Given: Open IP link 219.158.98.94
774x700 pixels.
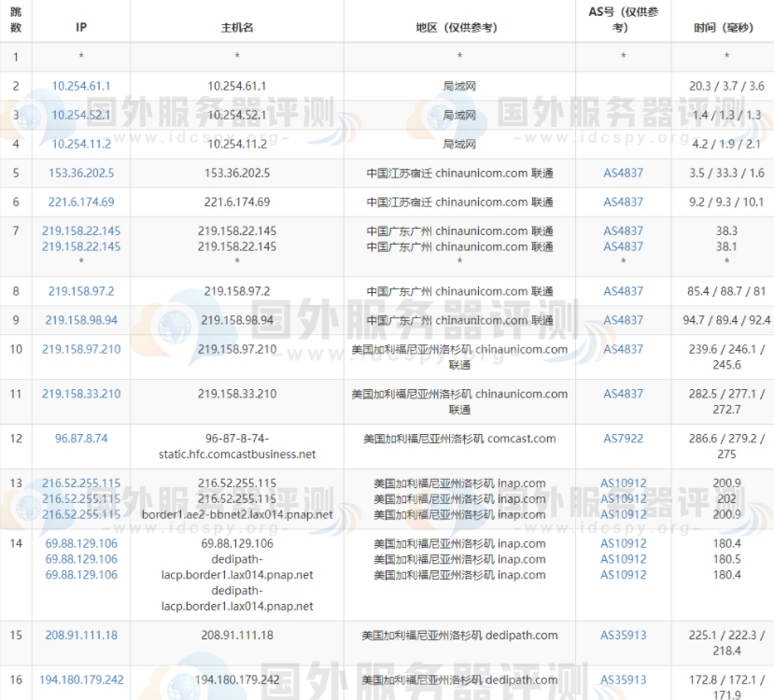Looking at the screenshot, I should tap(81, 321).
